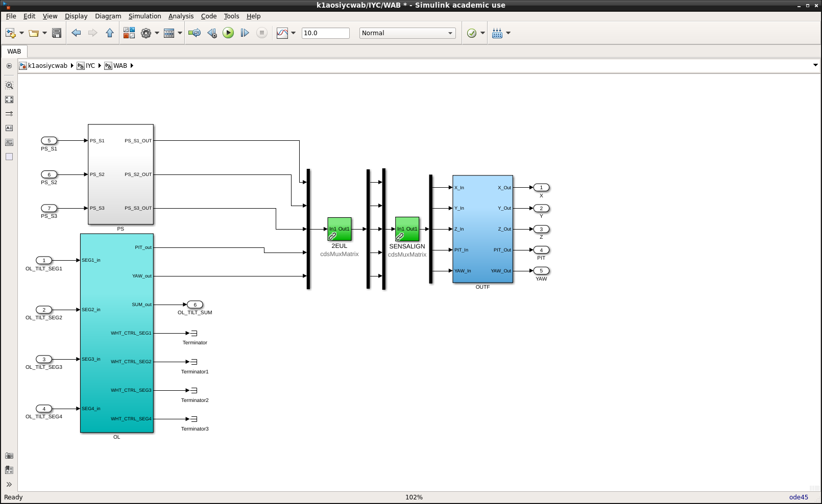Click WAB in the breadcrumb path

tap(120, 66)
